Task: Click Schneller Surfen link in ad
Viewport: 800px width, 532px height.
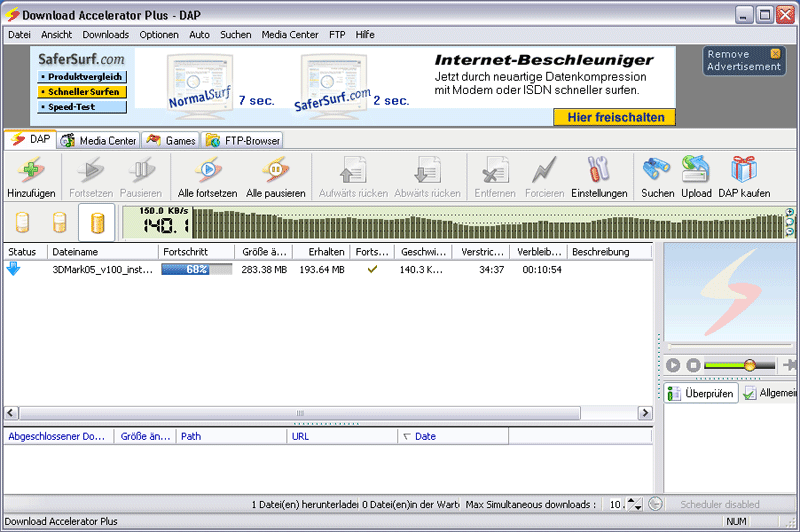Action: [x=82, y=92]
